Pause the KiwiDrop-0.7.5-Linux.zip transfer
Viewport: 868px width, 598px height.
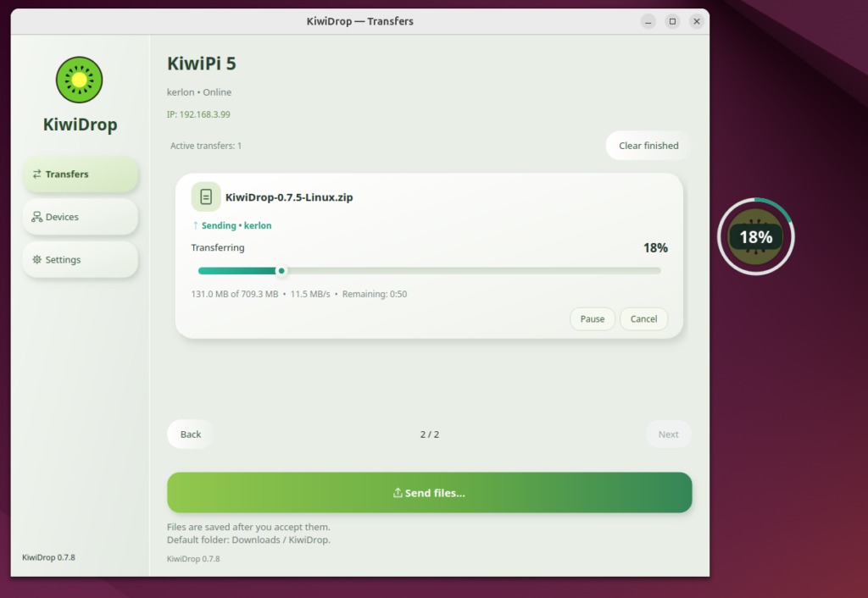point(593,318)
